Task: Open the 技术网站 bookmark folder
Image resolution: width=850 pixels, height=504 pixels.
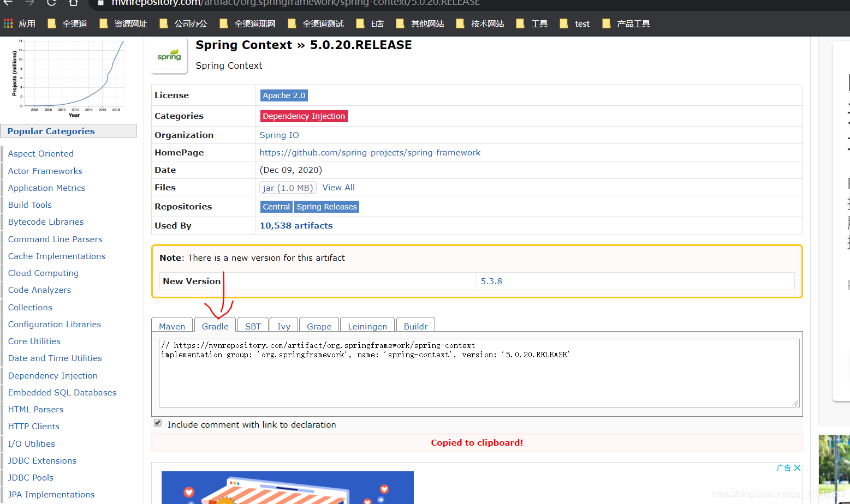Action: 480,23
